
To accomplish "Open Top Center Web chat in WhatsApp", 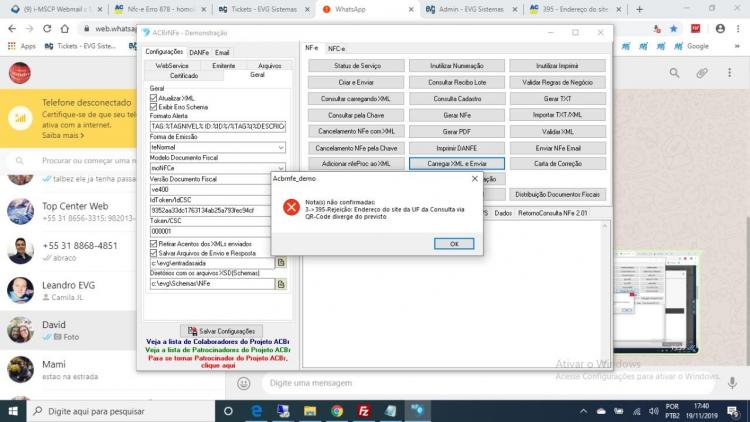I will (68, 211).
